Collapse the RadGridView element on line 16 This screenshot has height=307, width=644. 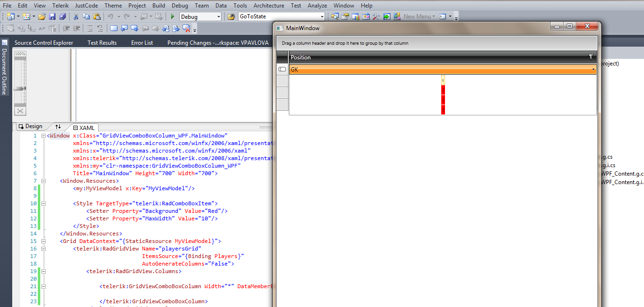(44, 249)
